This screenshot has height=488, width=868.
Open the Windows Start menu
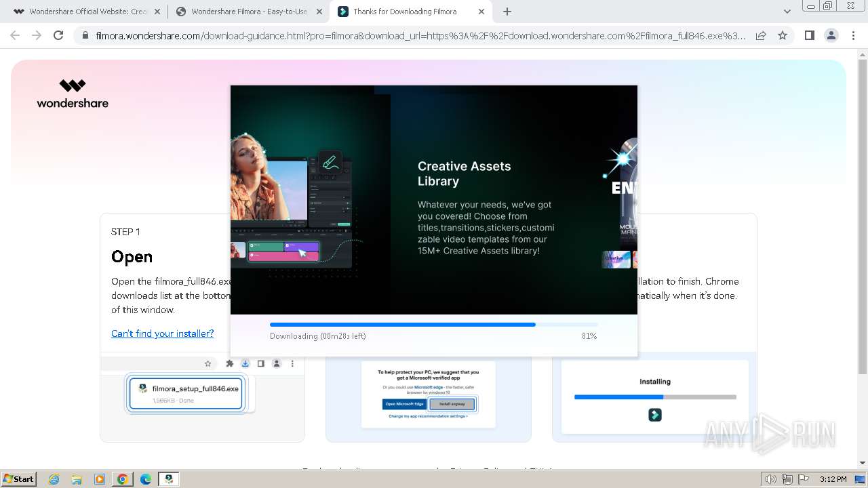click(18, 479)
